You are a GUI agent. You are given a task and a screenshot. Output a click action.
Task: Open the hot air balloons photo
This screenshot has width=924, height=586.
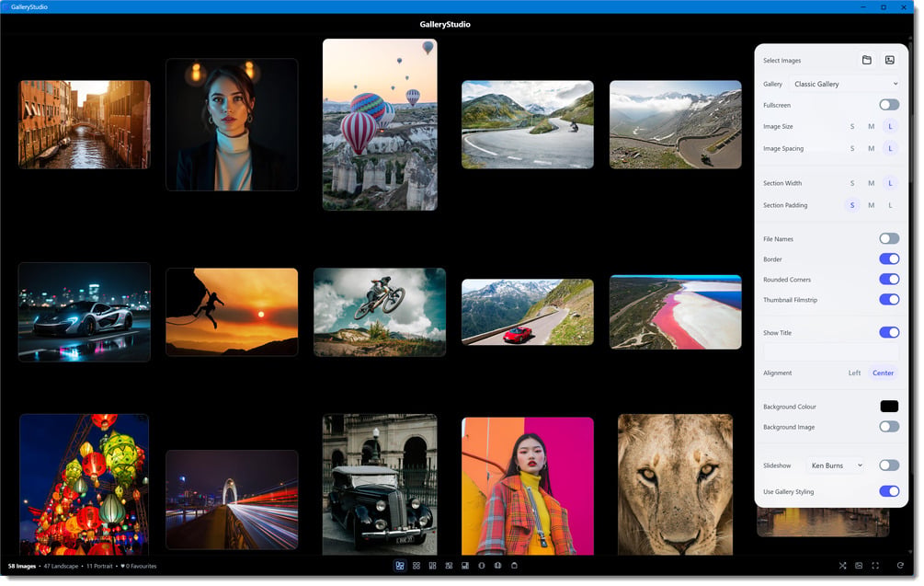tap(382, 125)
